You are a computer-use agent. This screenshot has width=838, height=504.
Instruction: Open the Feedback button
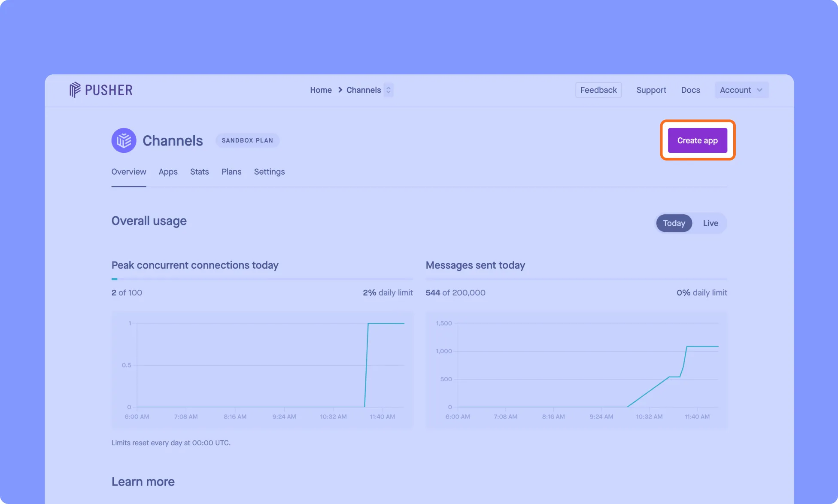598,90
